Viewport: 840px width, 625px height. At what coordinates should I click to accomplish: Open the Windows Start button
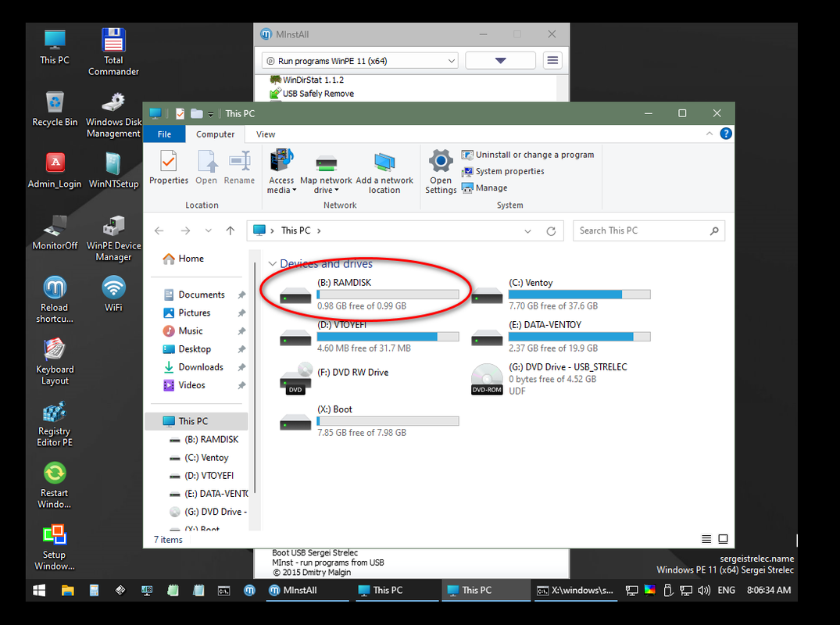[39, 590]
